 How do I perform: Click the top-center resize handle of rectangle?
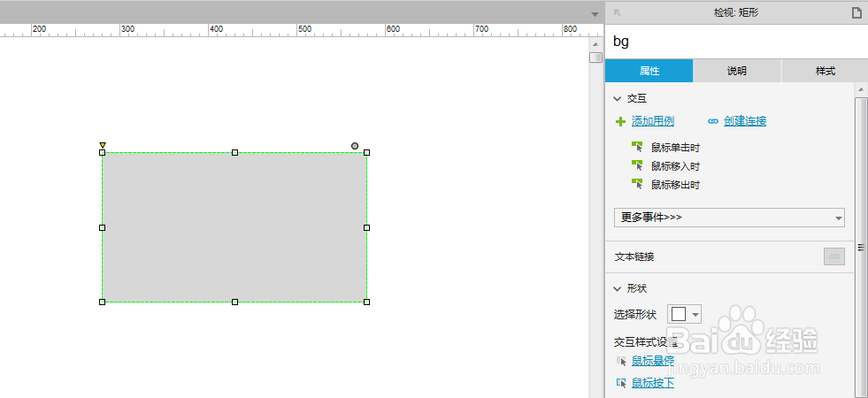pos(234,152)
